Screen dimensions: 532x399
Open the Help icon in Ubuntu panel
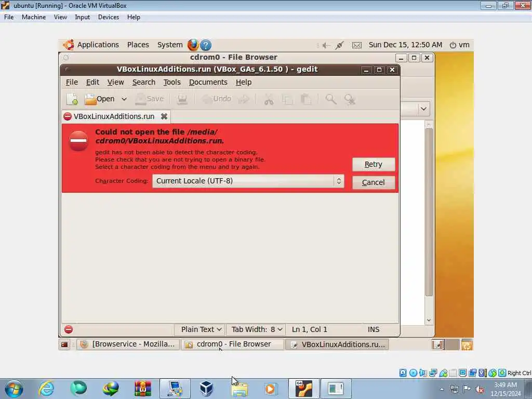pos(206,45)
